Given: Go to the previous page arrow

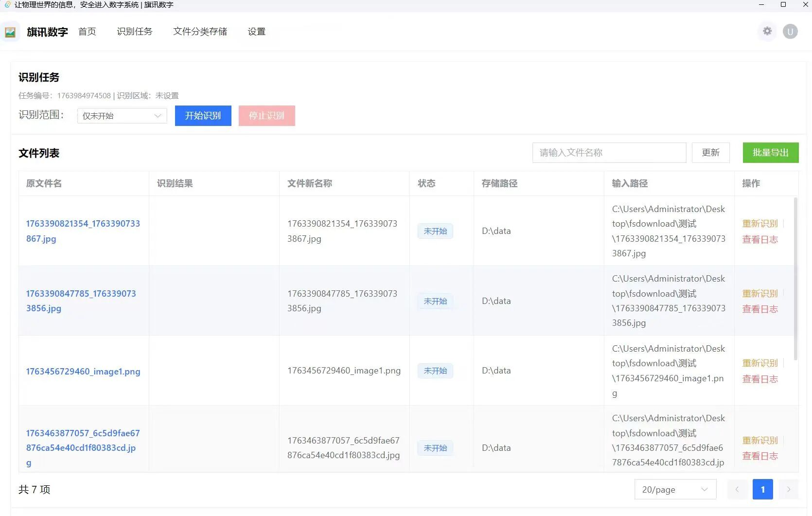Looking at the screenshot, I should pyautogui.click(x=737, y=489).
